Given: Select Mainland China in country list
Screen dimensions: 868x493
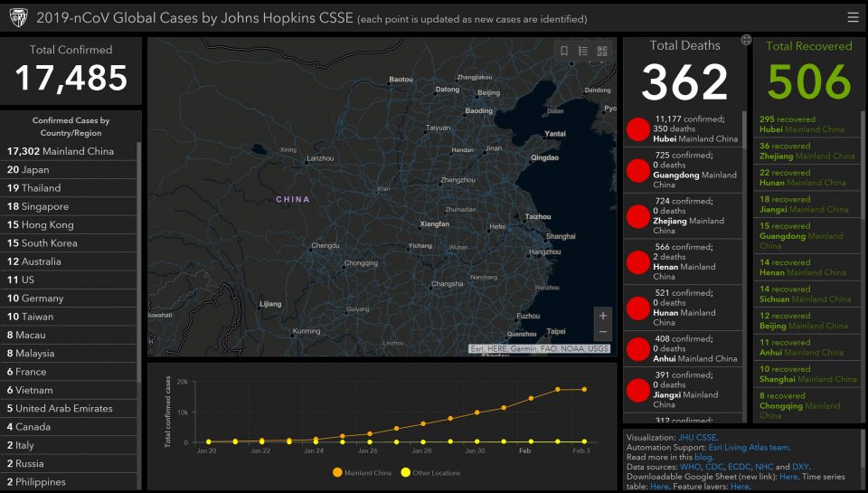Looking at the screenshot, I should point(61,151).
